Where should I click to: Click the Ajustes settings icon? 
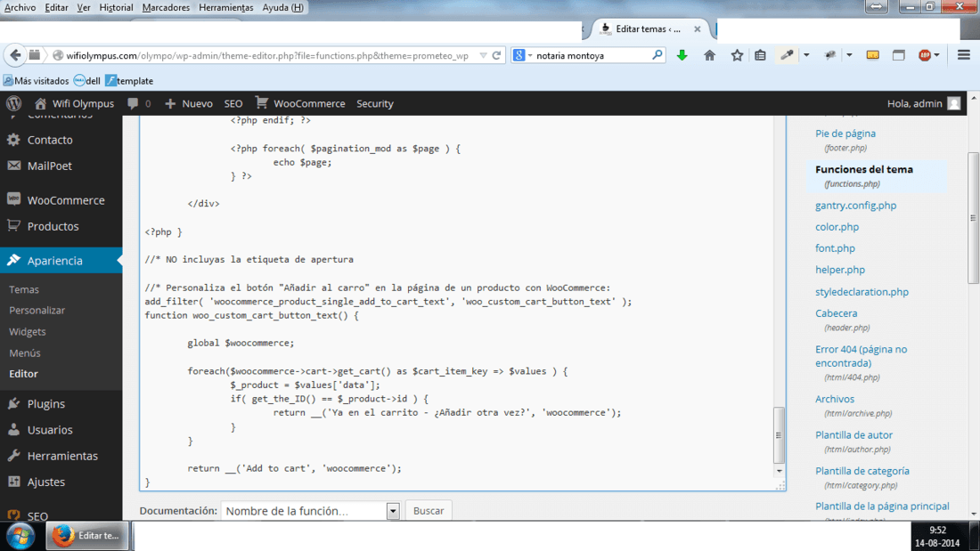click(13, 482)
